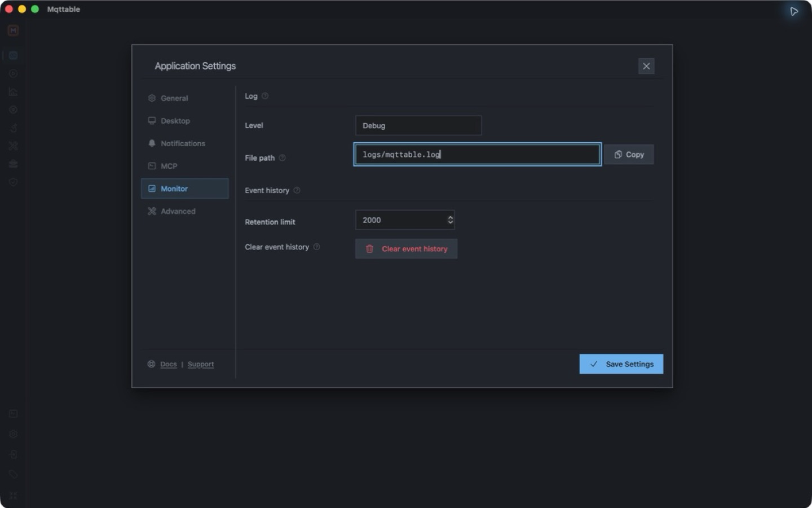812x508 pixels.
Task: Close the Application Settings dialog
Action: pos(646,66)
